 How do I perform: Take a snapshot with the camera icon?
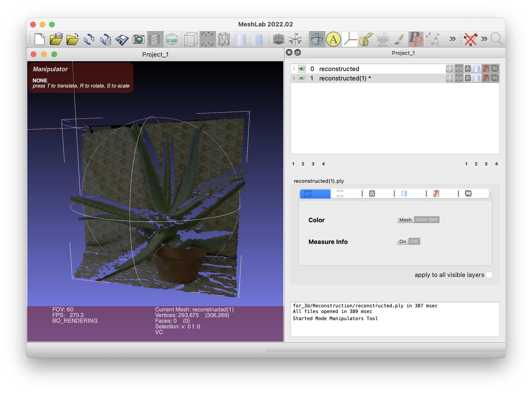coord(138,39)
